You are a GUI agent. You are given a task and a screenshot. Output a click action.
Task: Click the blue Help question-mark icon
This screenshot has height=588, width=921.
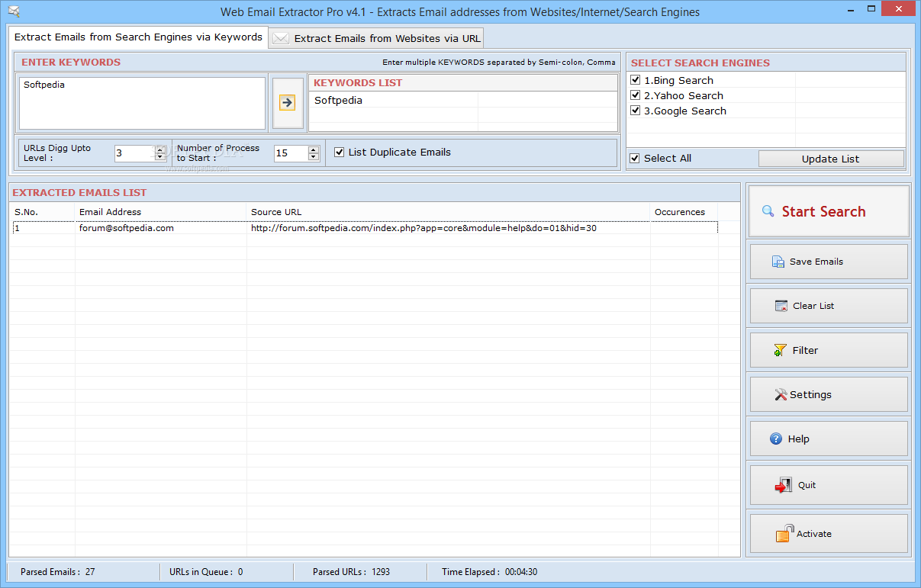[x=776, y=439]
